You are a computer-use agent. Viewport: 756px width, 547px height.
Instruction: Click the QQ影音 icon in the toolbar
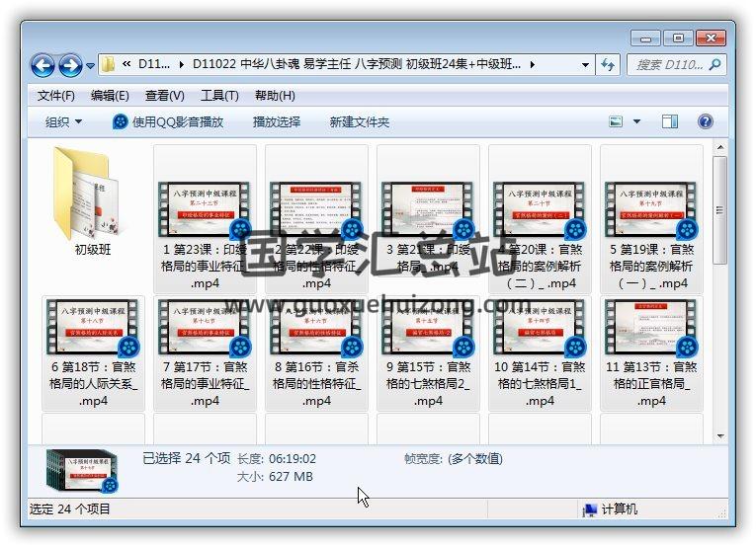pyautogui.click(x=120, y=121)
